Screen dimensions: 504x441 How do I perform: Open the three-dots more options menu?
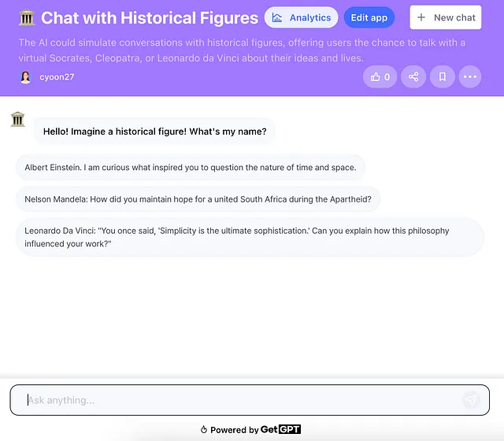point(470,77)
